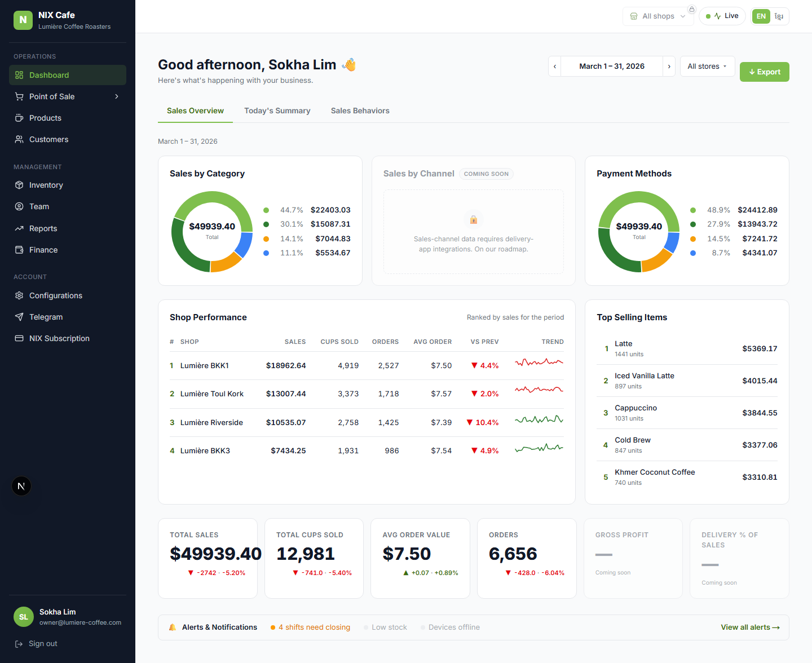Click the Sign out arrow icon
812x663 pixels.
point(19,644)
